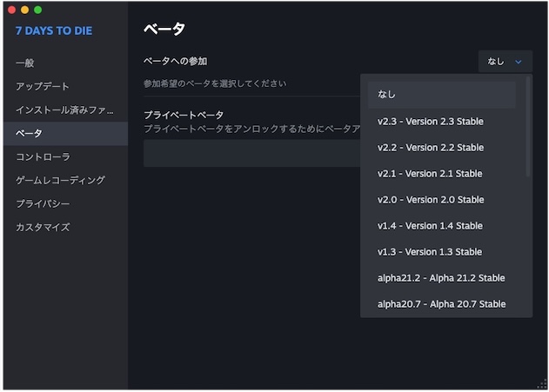Open the ベータへの参加 dropdown chevron

518,62
